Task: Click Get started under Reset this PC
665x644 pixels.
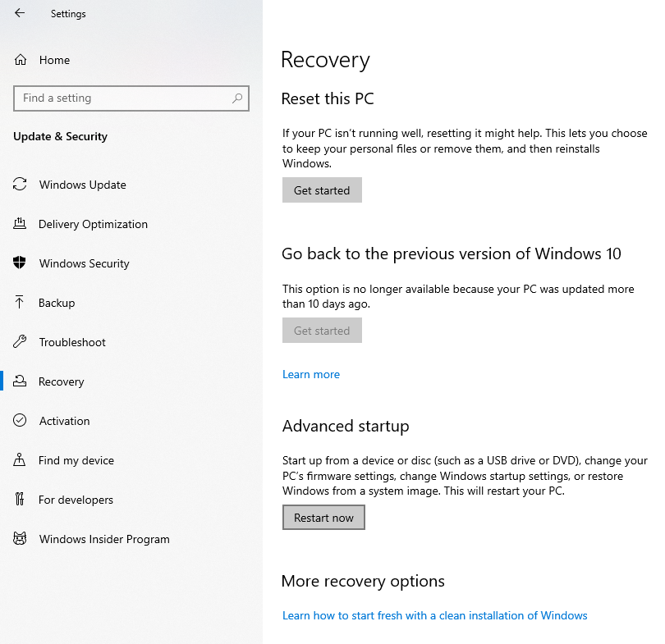Action: tap(322, 190)
